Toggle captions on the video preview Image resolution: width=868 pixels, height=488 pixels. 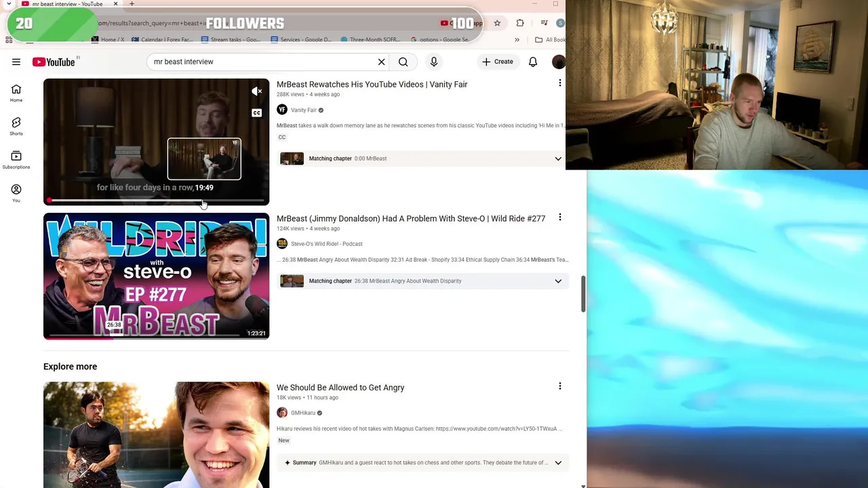(x=256, y=113)
